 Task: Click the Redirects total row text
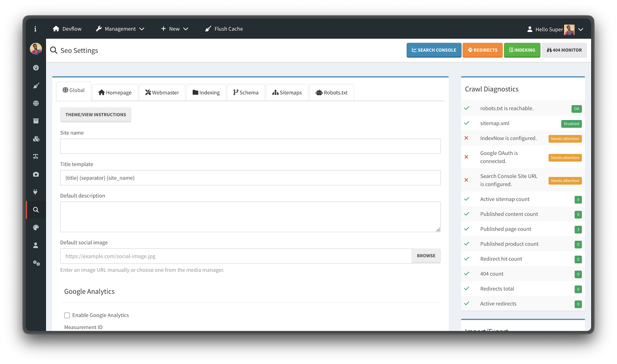(x=497, y=289)
